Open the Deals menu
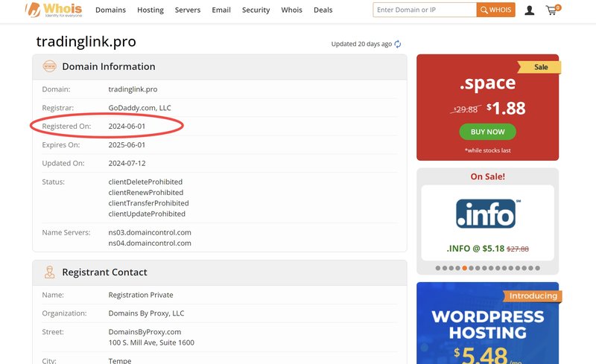 tap(323, 10)
